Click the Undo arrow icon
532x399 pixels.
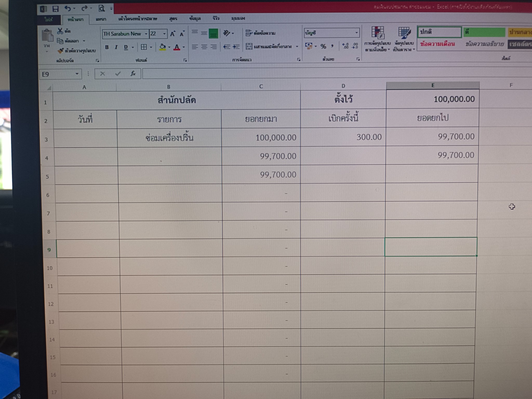[68, 9]
